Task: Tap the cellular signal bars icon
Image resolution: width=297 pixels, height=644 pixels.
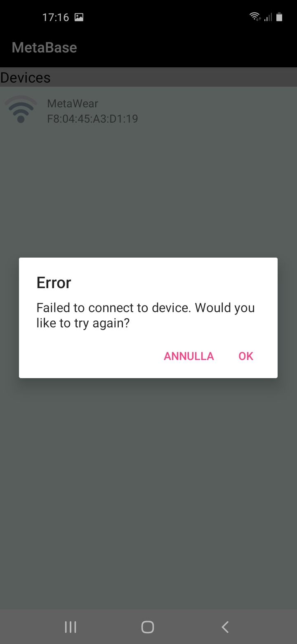Action: (268, 17)
